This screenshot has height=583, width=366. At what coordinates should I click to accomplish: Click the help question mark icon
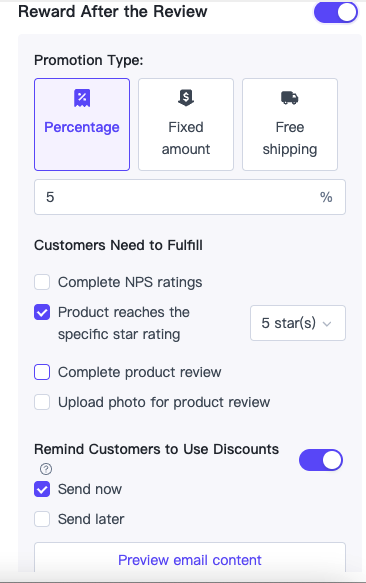coord(46,469)
